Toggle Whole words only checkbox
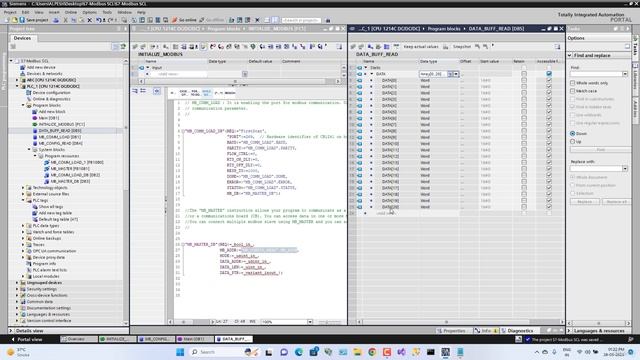This screenshot has width=640, height=360. click(x=573, y=83)
